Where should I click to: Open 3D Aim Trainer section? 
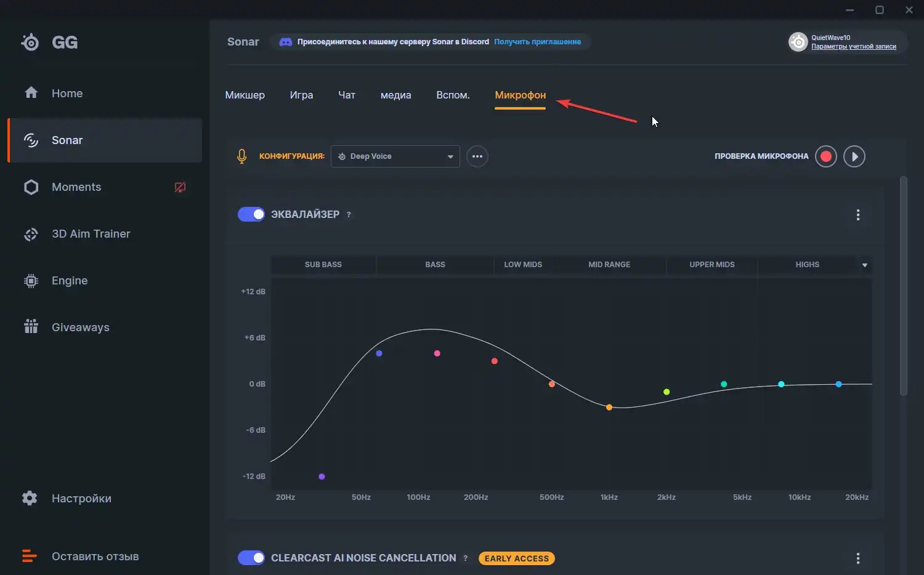tap(105, 234)
